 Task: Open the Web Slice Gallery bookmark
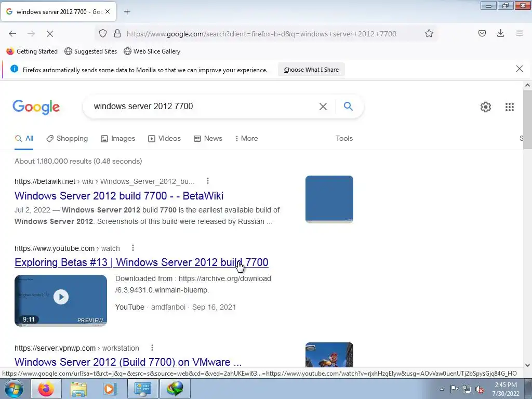click(x=152, y=51)
